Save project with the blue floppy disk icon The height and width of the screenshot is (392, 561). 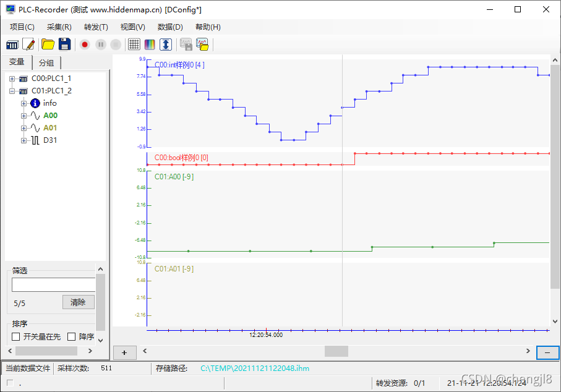tap(64, 45)
